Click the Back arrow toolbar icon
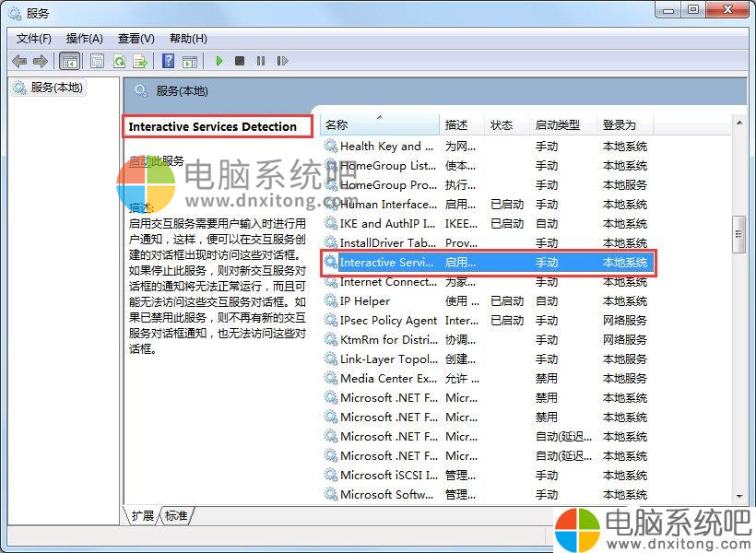 click(x=19, y=61)
